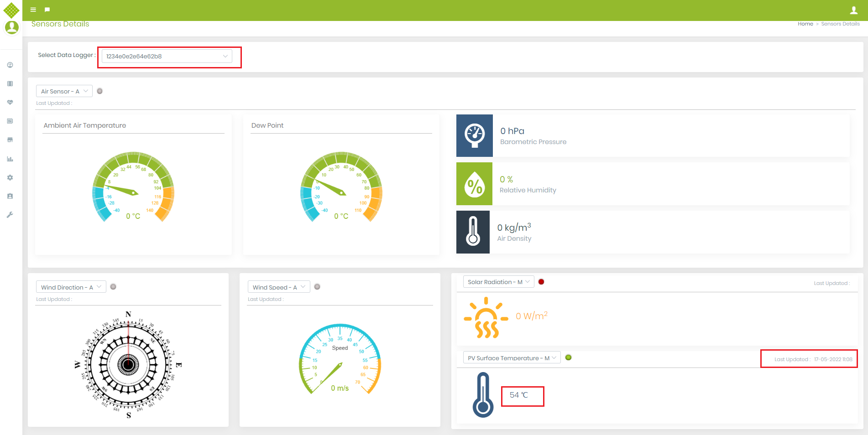Toggle the status indicator beside Air Sensor - A
This screenshot has height=435, width=868.
99,91
